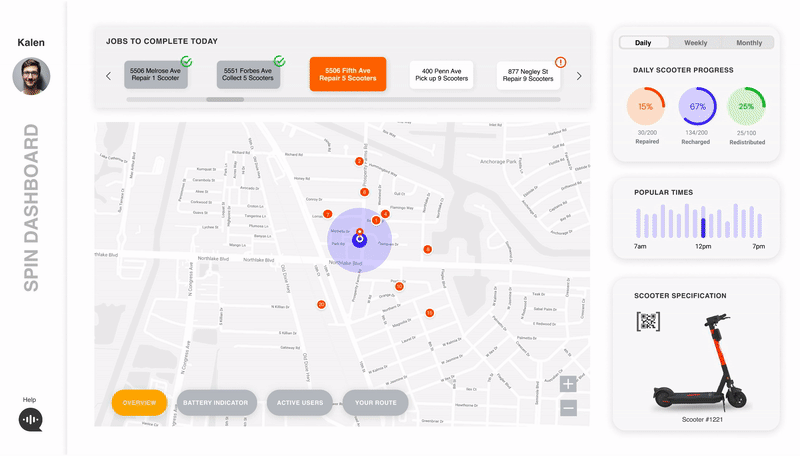800x456 pixels.
Task: Switch to the Monthly tab
Action: [x=748, y=43]
